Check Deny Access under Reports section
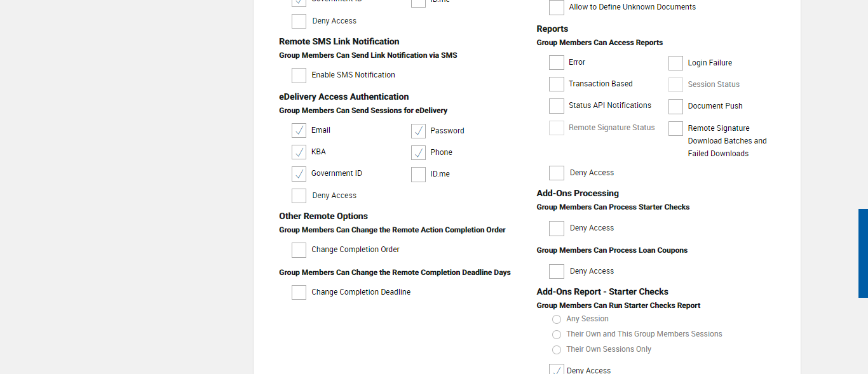This screenshot has height=374, width=868. pos(557,173)
